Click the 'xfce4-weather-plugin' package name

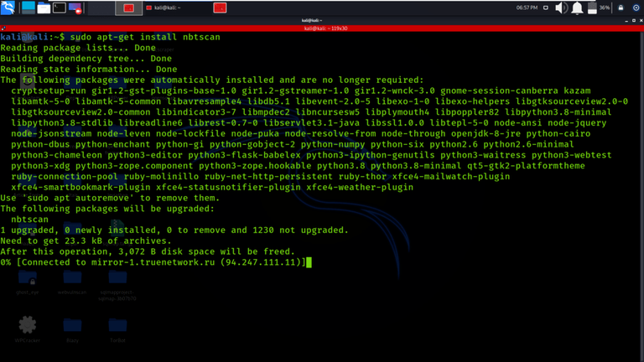360,187
